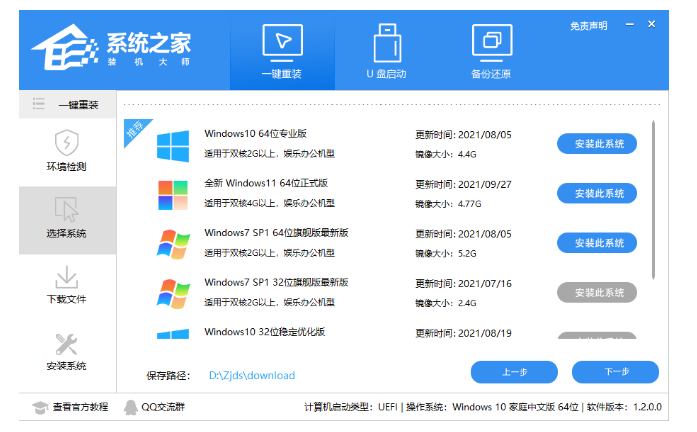Click the 一键重装 sidebar header label
697x432 pixels.
coord(78,105)
